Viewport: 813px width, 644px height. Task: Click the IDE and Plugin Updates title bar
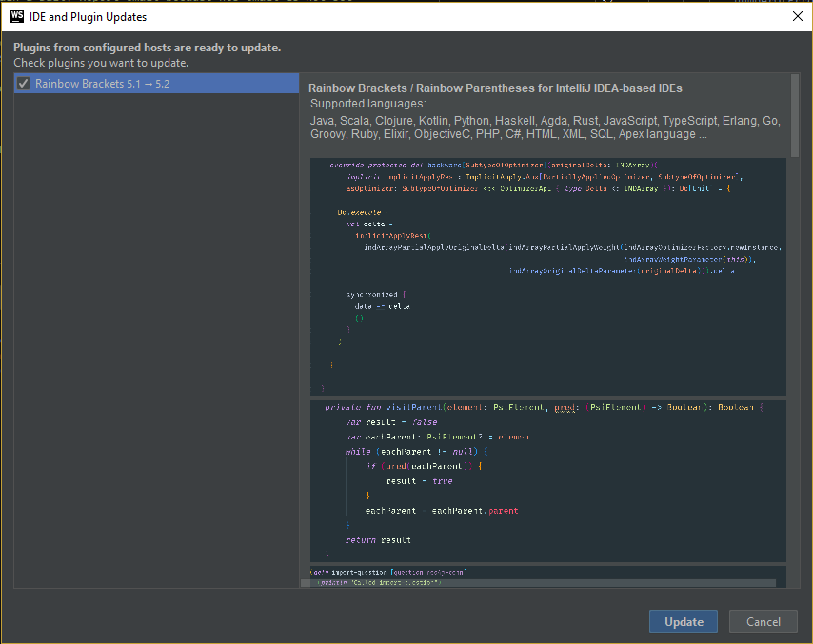tap(381, 16)
